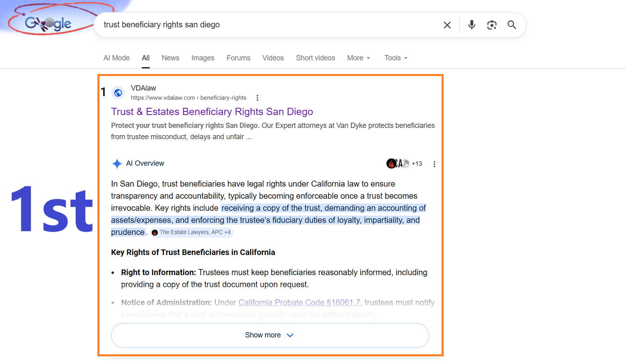Switch to the News tab
Viewport: 626px width, 364px height.
170,58
